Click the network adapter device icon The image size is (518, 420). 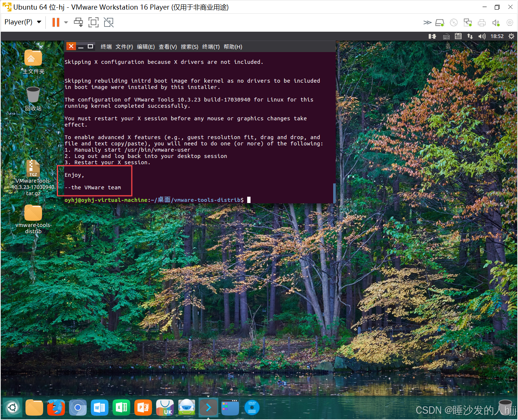[x=468, y=23]
